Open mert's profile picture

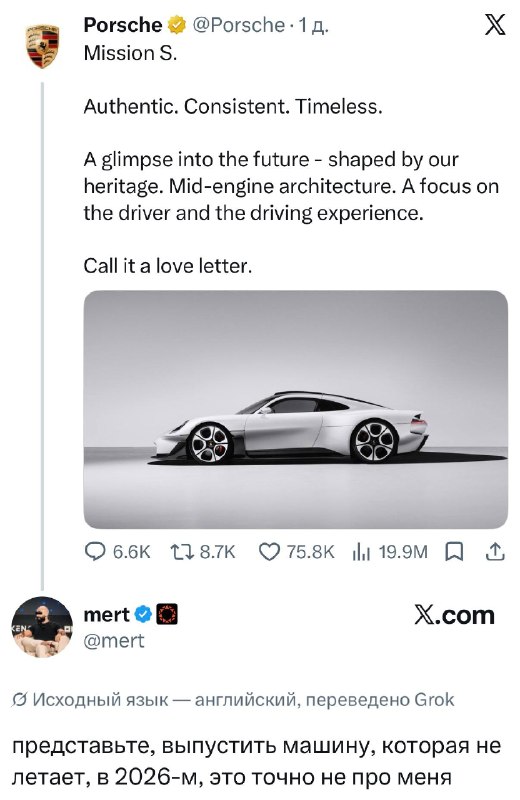(42, 627)
